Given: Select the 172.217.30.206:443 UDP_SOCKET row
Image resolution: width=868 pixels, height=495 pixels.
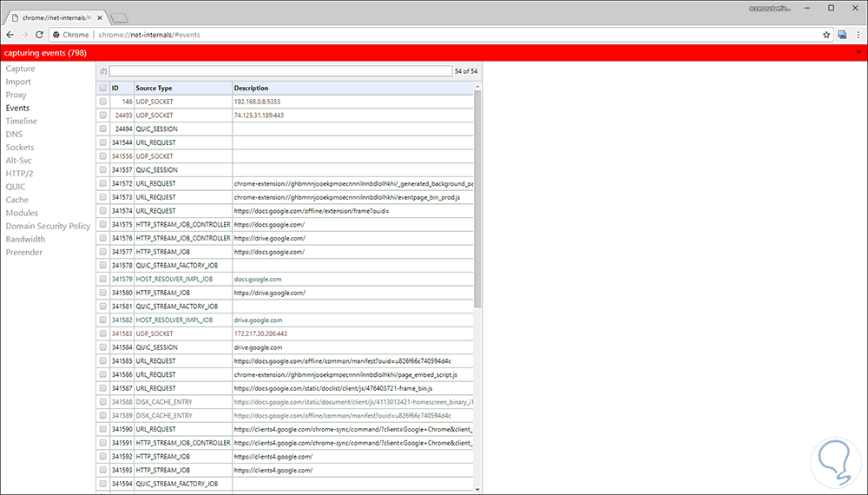Looking at the screenshot, I should [x=285, y=333].
